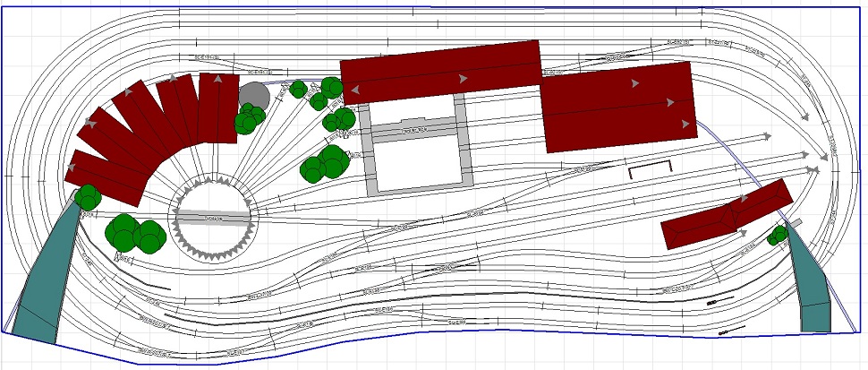The image size is (868, 370).
Task: Select the large red building on the right
Action: tap(617, 107)
